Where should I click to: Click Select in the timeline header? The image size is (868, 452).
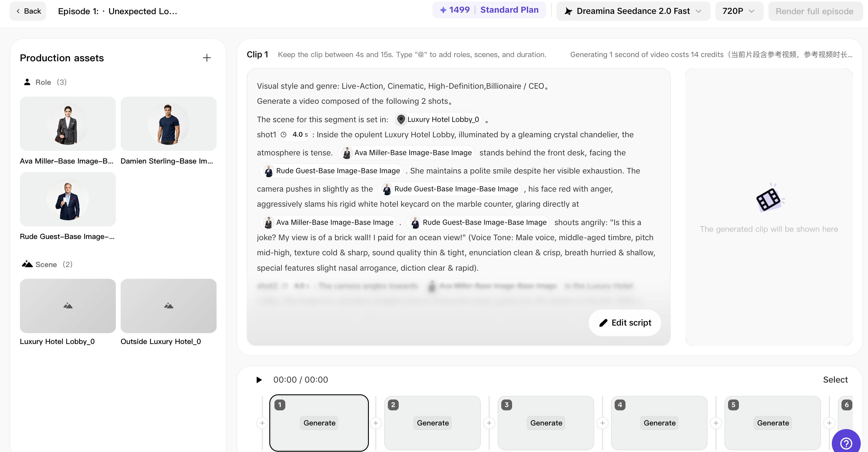pos(835,380)
